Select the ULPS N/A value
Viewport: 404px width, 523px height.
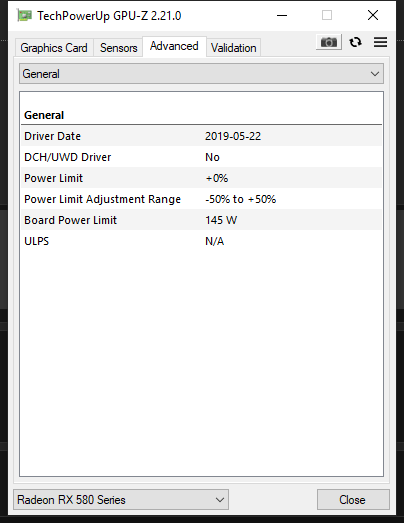[x=215, y=241]
